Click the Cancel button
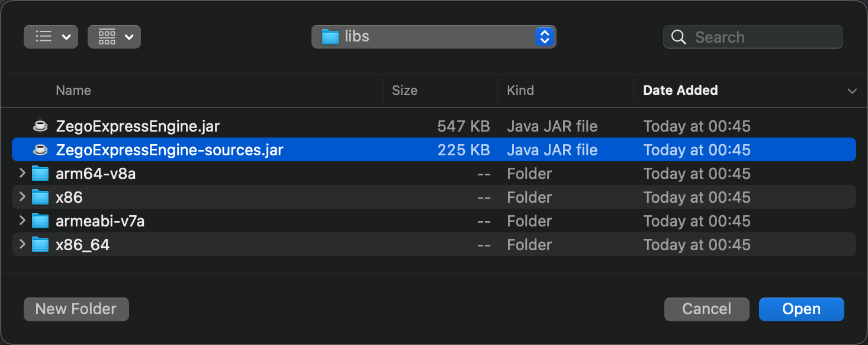This screenshot has width=868, height=345. point(706,309)
